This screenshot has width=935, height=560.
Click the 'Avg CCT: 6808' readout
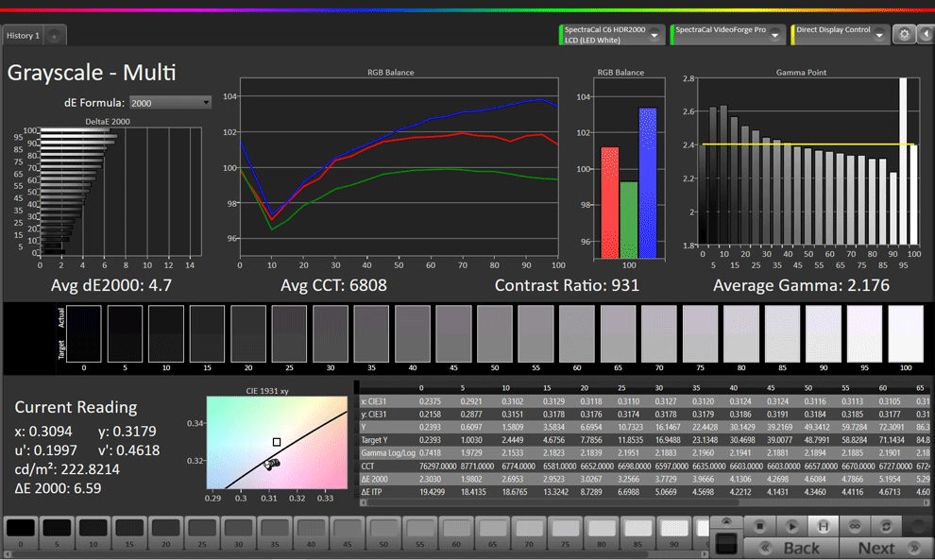[333, 285]
